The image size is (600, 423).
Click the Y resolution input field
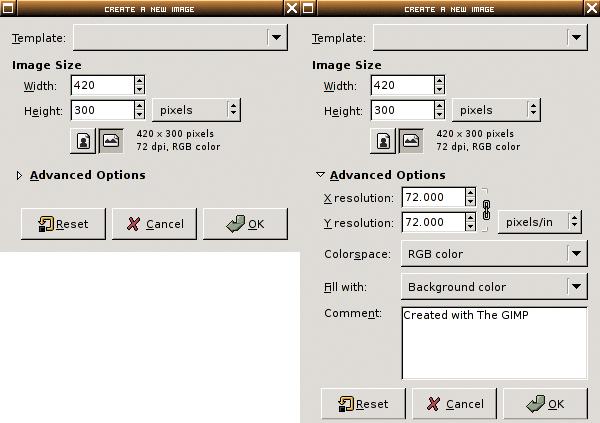(434, 222)
